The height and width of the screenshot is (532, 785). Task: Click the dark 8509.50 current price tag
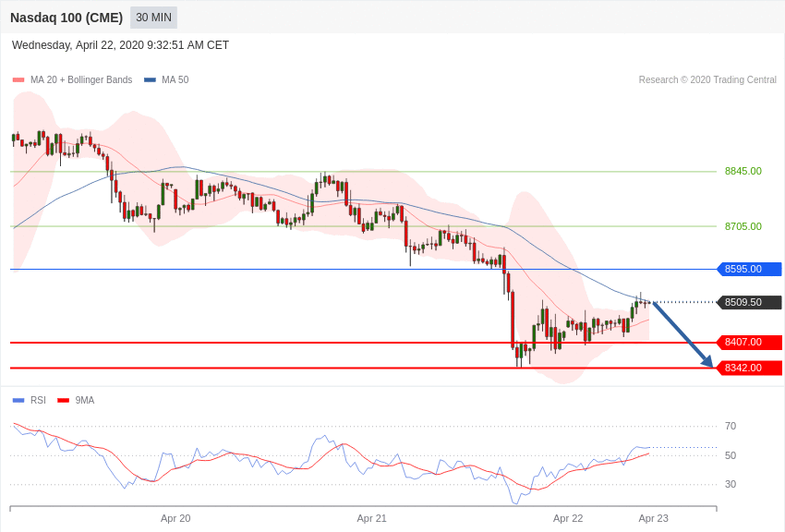(x=749, y=302)
